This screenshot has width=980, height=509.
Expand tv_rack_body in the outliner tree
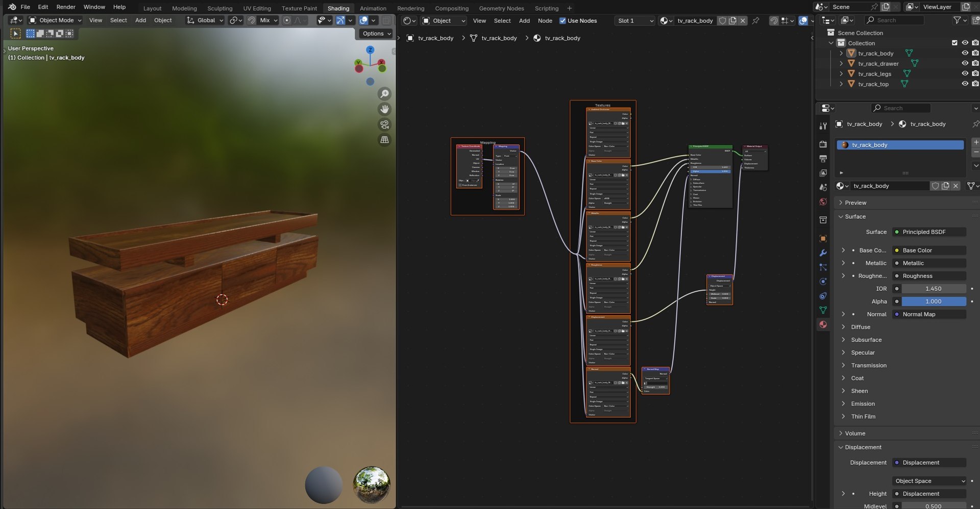click(841, 54)
